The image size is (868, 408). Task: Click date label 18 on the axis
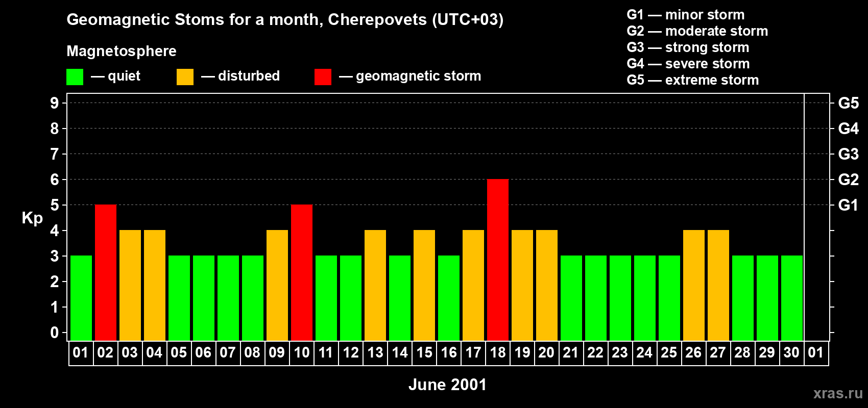pyautogui.click(x=498, y=353)
